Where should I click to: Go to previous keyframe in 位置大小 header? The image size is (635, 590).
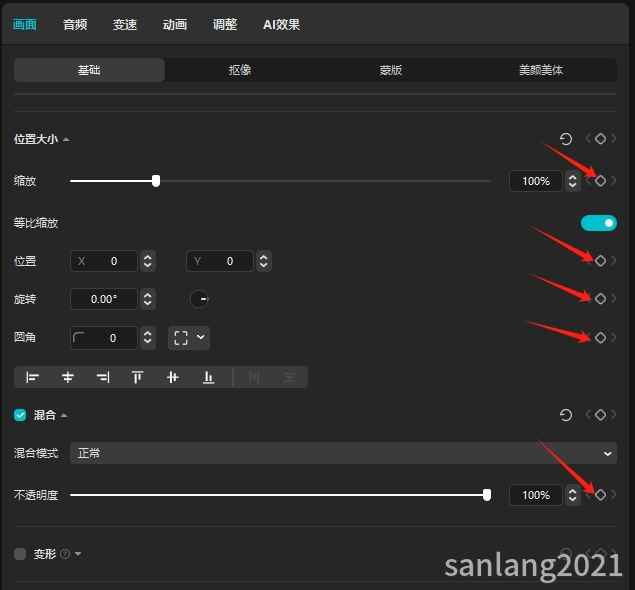coord(588,139)
